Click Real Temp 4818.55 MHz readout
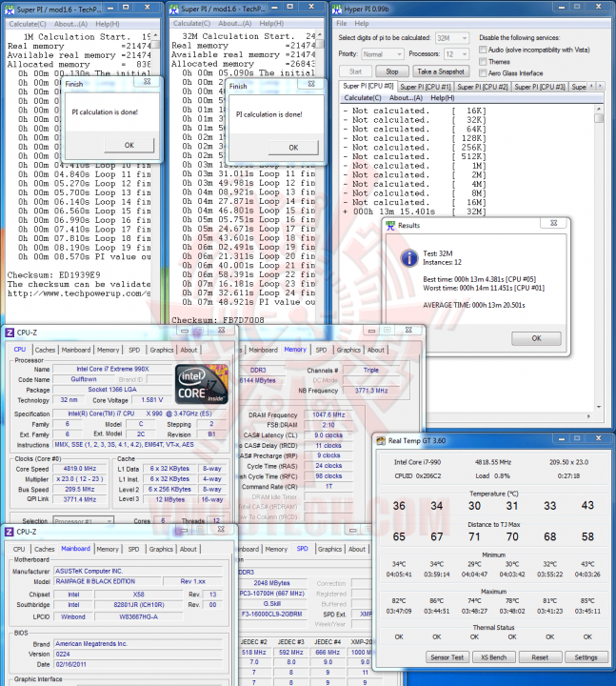 (493, 462)
